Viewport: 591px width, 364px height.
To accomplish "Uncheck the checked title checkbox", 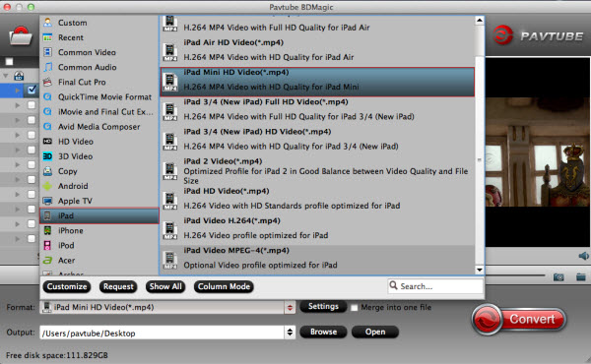I will pos(32,90).
